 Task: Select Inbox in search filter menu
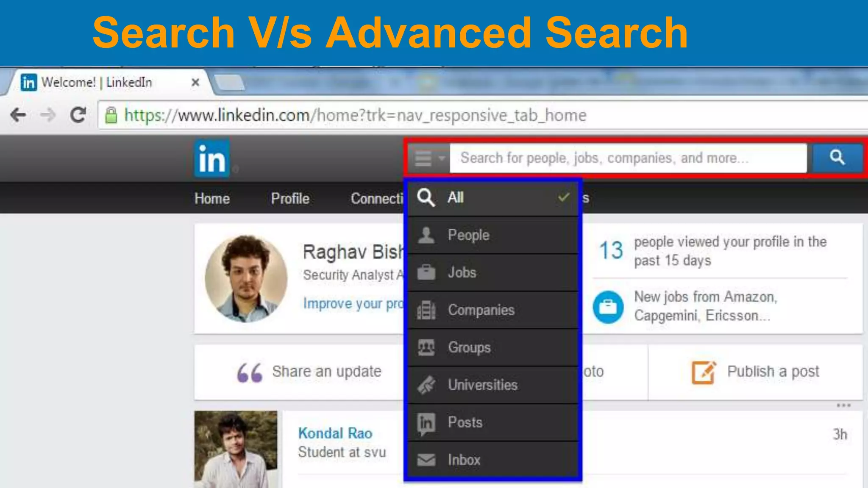click(x=493, y=460)
